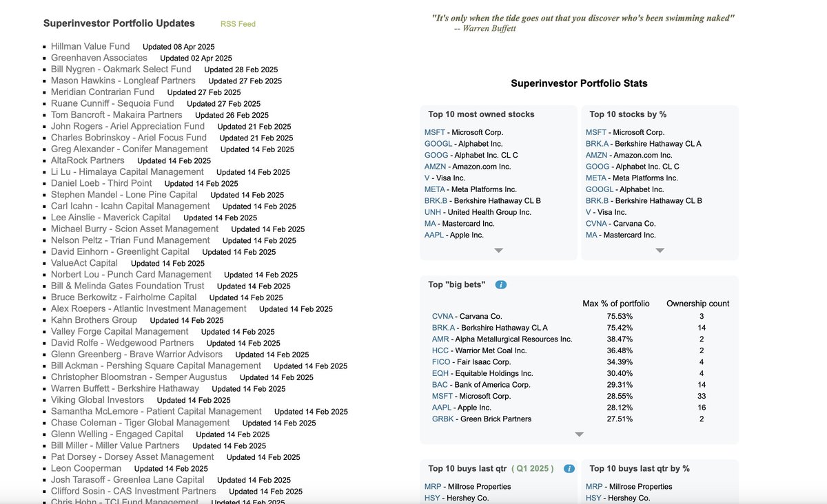
Task: Open Bruce Berkowitz - Fairholme Capital
Action: tap(124, 297)
